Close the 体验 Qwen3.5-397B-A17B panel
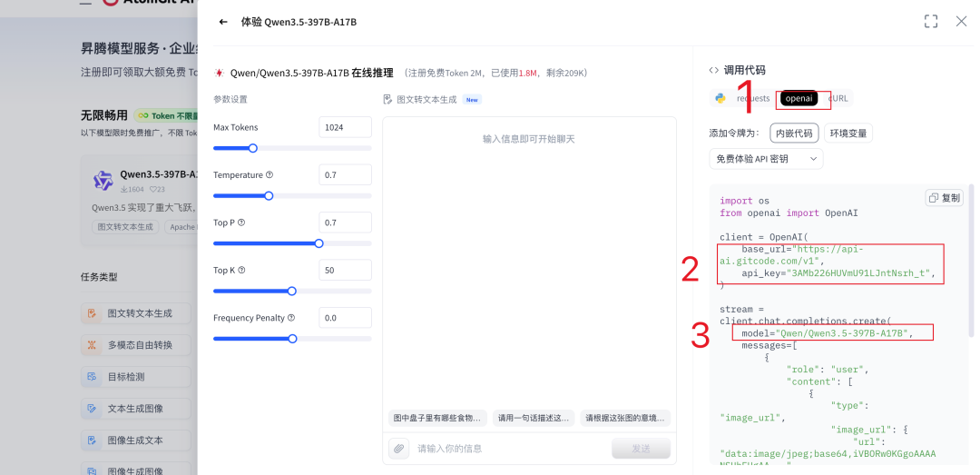Image resolution: width=980 pixels, height=475 pixels. tap(961, 21)
